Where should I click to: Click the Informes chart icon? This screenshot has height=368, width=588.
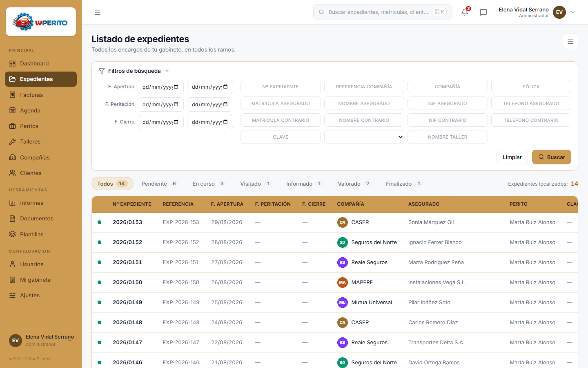(x=13, y=203)
